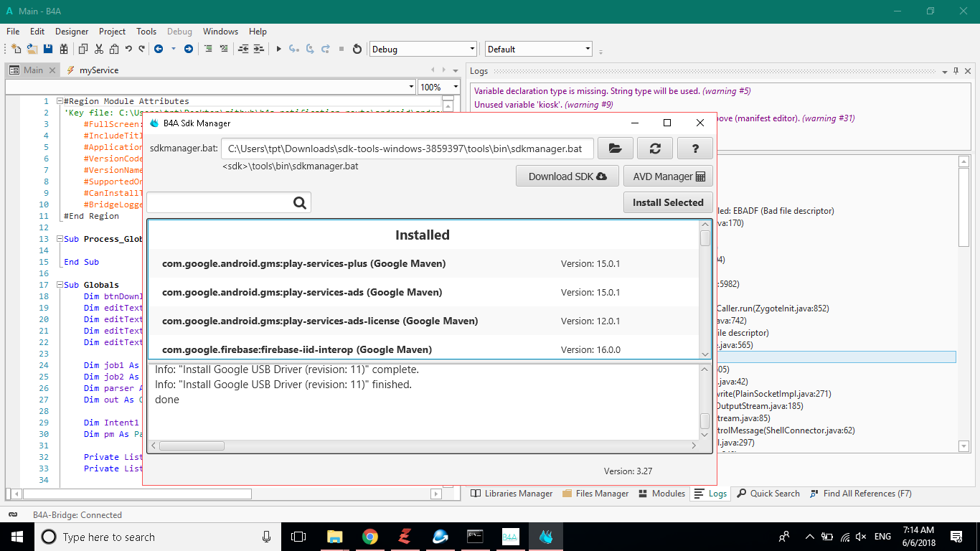This screenshot has height=551, width=980.
Task: Navigate backward with the blue arrow
Action: point(157,49)
